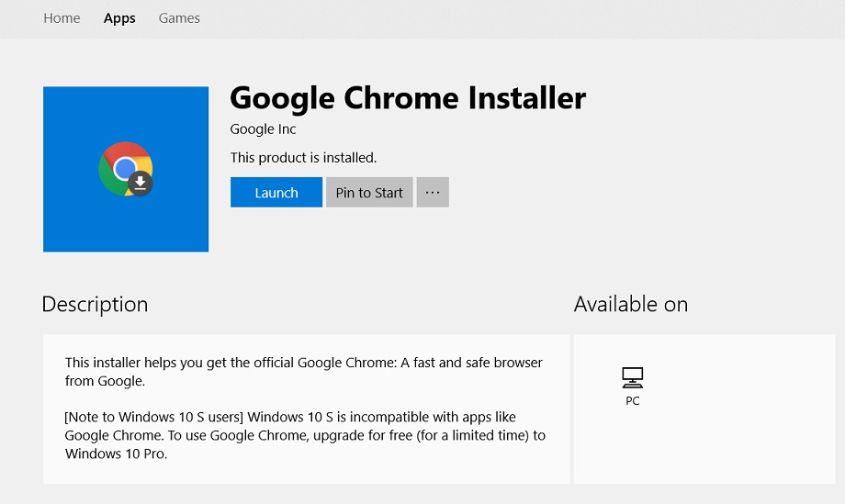
Task: Click the 'This product is installed.' status text
Action: point(303,158)
